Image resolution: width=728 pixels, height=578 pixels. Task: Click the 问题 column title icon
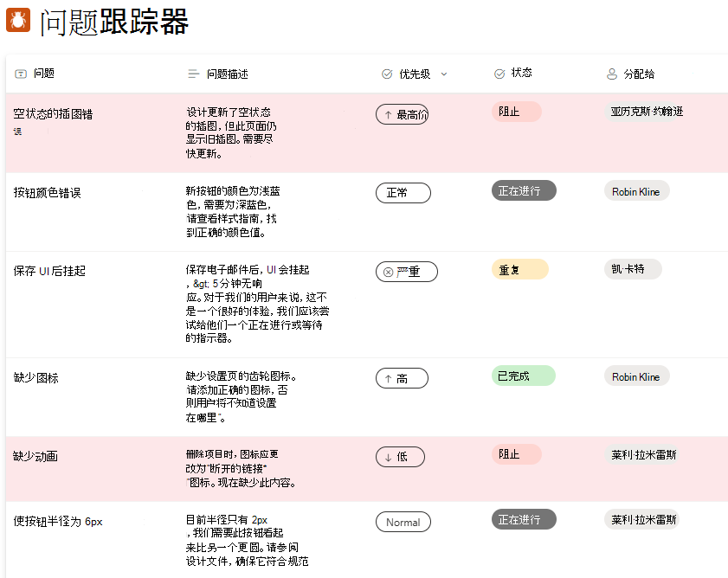pos(21,74)
